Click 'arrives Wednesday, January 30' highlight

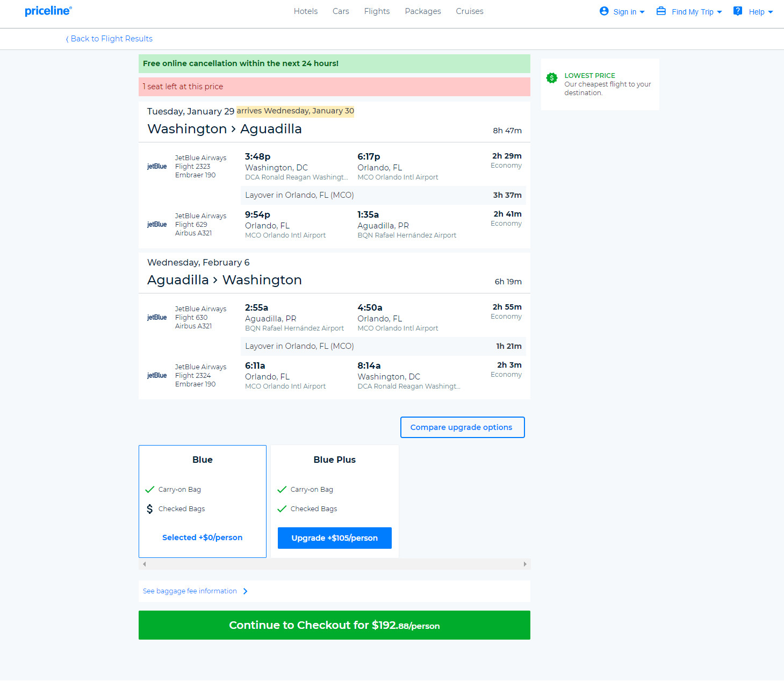pos(296,111)
